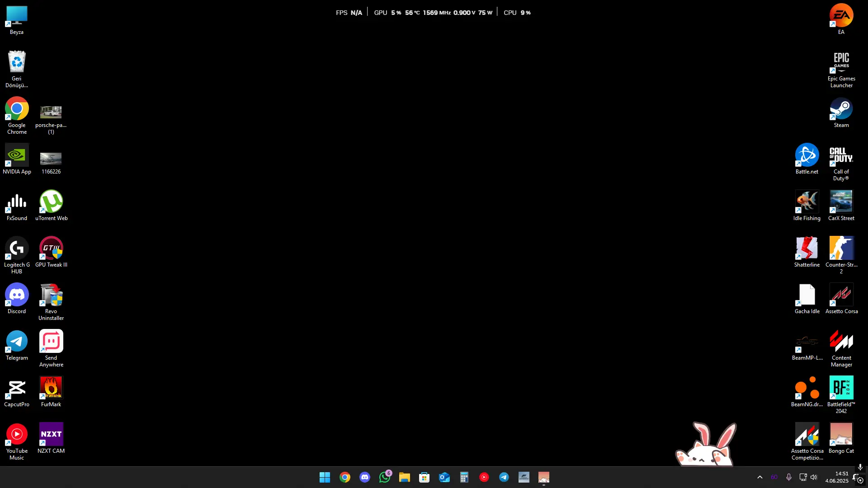
Task: Open the car-themed app in taskbar
Action: click(524, 477)
